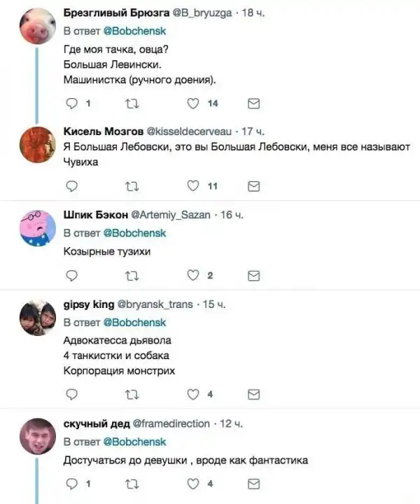Open the 16 ч. timestamp on Шпик Бэкон's tweet
The width and height of the screenshot is (420, 504).
[231, 214]
